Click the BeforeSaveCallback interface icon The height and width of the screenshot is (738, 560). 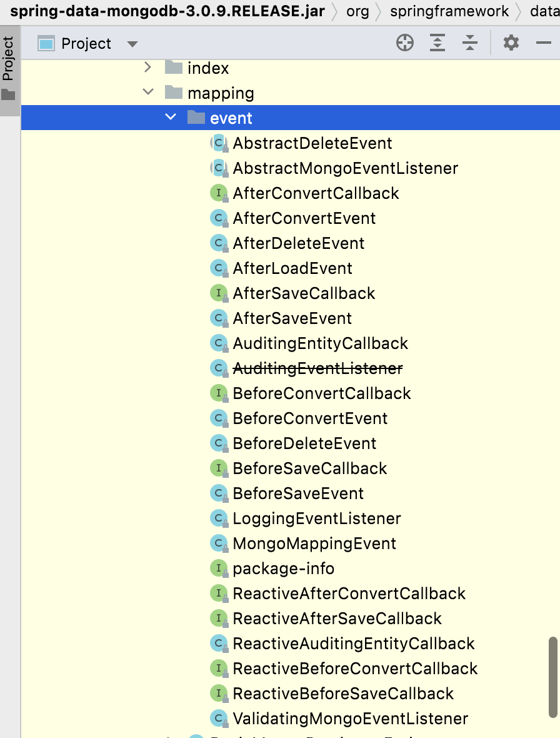[219, 468]
